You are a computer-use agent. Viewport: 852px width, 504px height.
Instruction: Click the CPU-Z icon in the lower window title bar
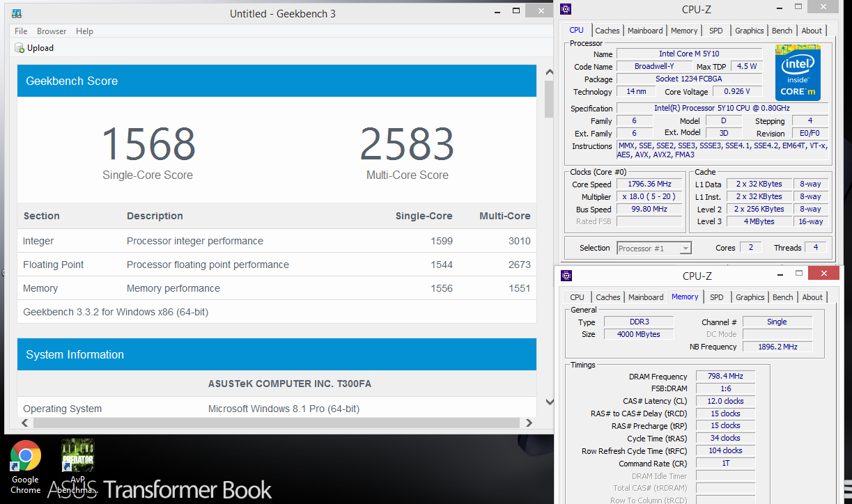[x=566, y=276]
